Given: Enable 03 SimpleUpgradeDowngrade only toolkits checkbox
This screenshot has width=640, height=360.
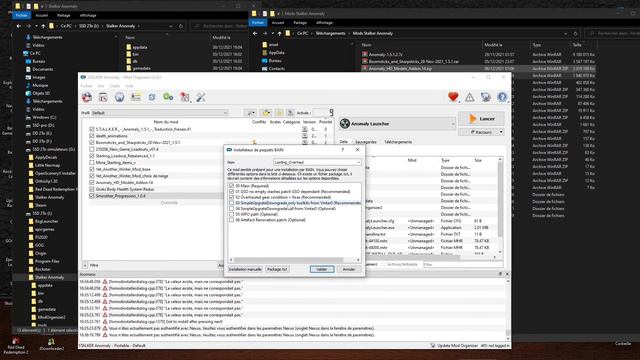Looking at the screenshot, I should coord(231,203).
